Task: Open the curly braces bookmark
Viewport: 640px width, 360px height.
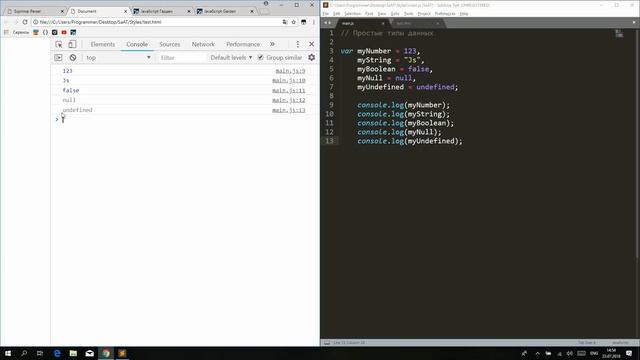Action: (45, 32)
